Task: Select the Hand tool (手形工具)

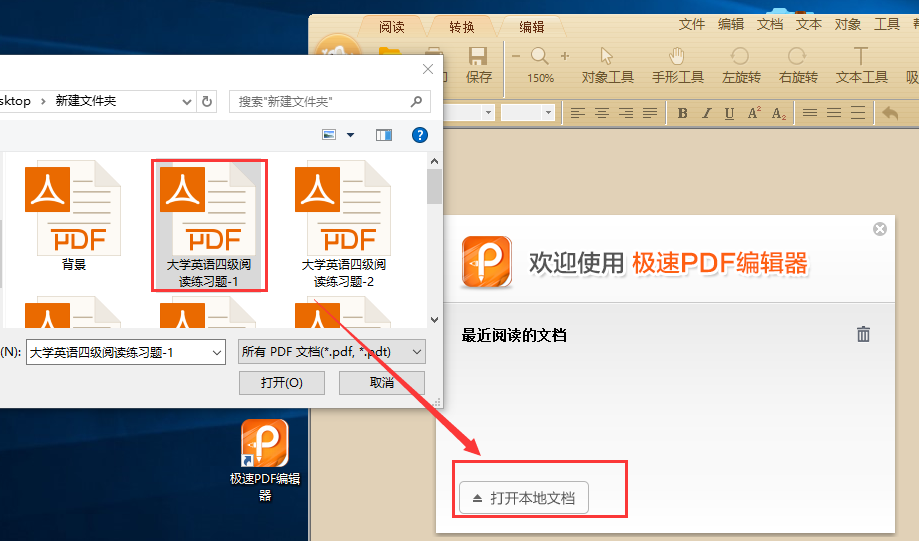Action: pyautogui.click(x=678, y=65)
